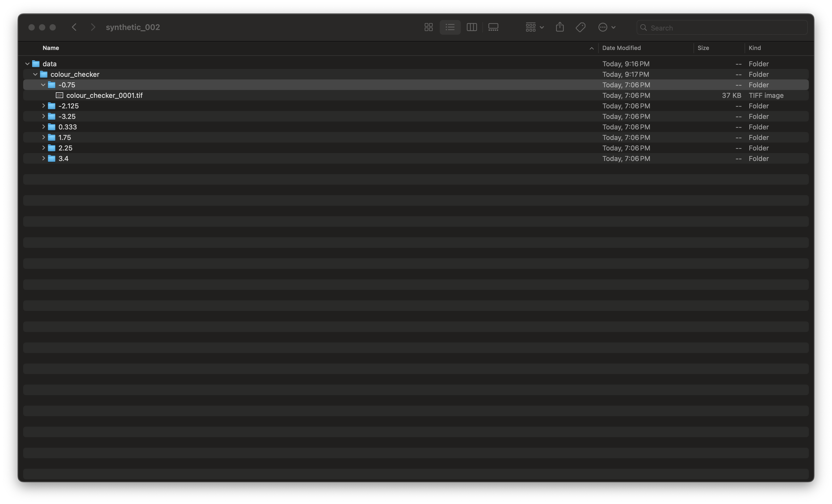Screen dimensions: 832x504
Task: Go forward using the right chevron
Action: [93, 27]
